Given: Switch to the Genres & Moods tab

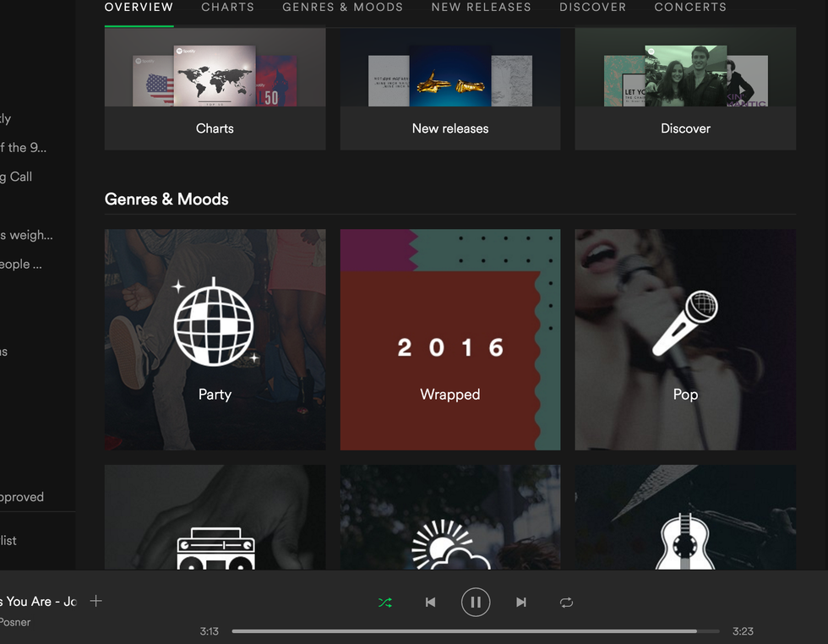Looking at the screenshot, I should point(342,7).
